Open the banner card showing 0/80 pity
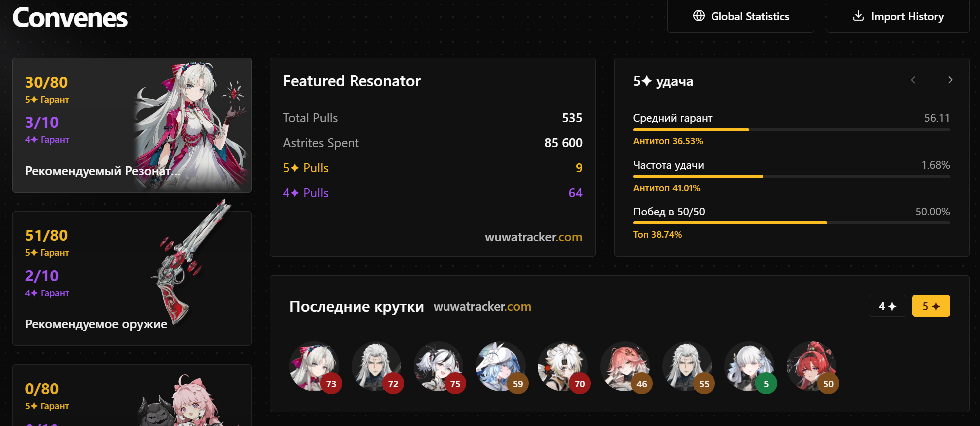 coord(132,395)
